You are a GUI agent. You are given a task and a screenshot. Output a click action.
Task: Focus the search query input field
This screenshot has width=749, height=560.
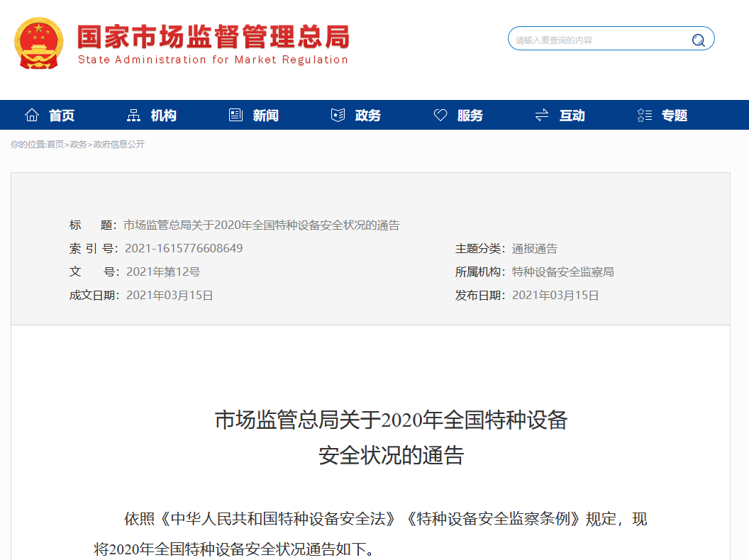coord(599,40)
